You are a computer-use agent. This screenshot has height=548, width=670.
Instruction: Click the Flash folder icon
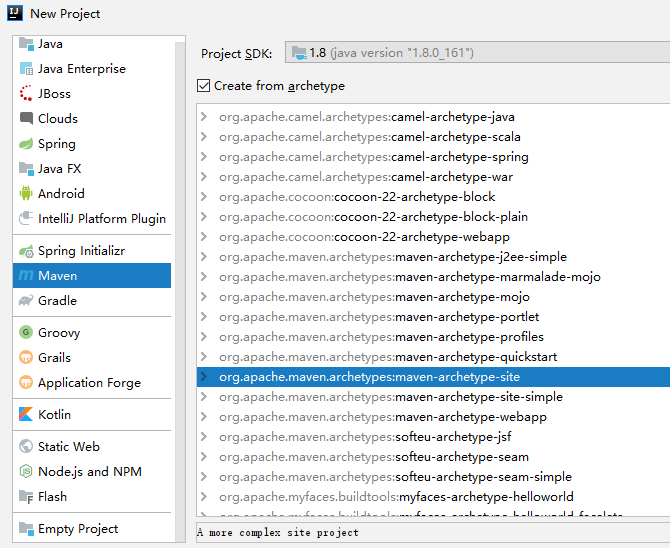tap(26, 497)
